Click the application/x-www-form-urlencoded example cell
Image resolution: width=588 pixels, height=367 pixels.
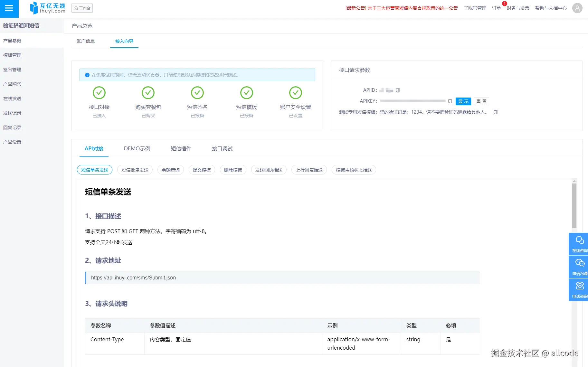pyautogui.click(x=362, y=343)
